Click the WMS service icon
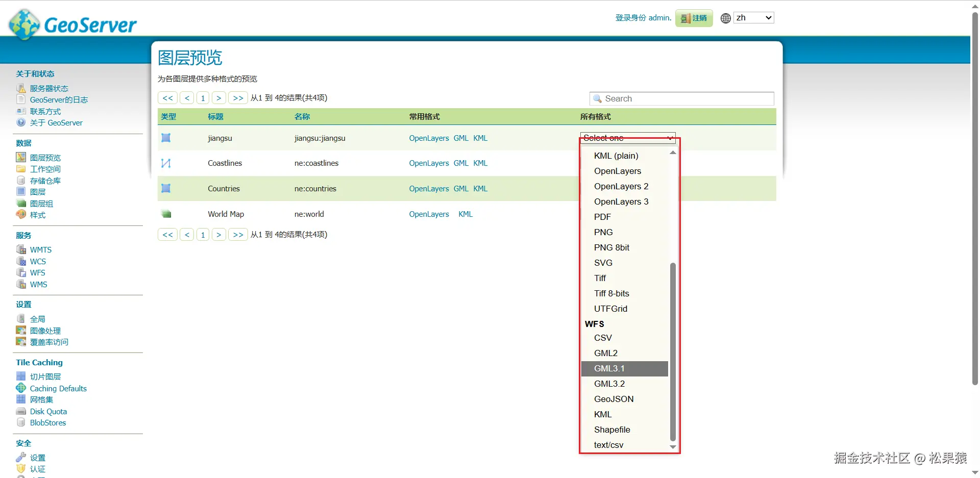 (x=21, y=284)
